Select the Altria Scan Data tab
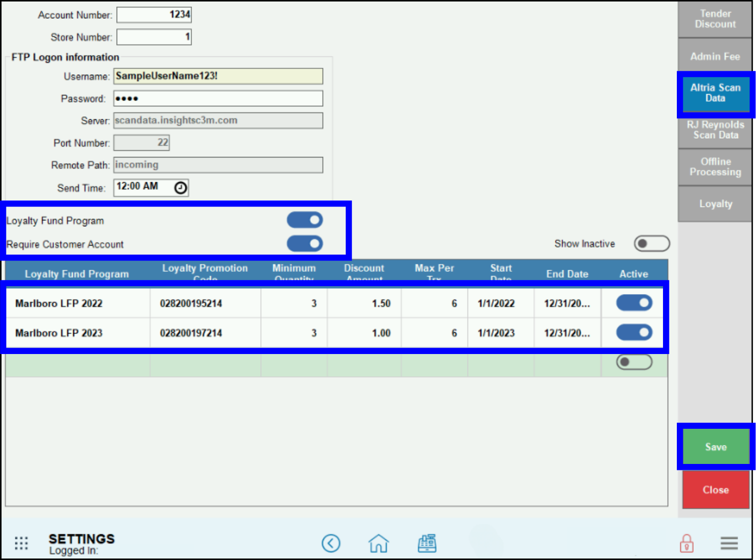This screenshot has height=560, width=756. pyautogui.click(x=715, y=93)
